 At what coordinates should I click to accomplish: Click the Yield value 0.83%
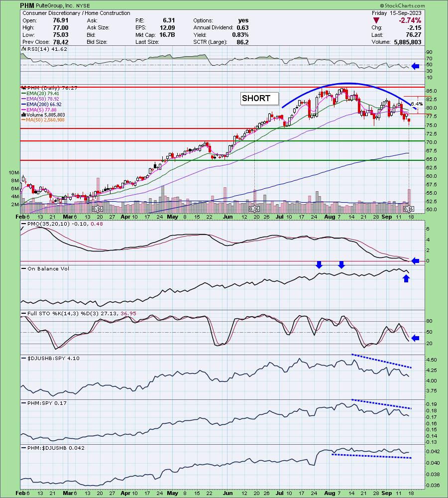click(x=240, y=35)
